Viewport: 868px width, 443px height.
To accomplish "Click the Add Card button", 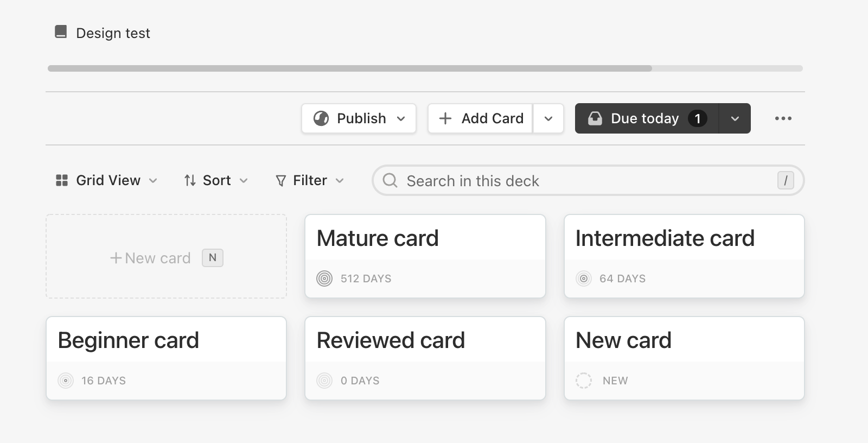I will pos(480,118).
